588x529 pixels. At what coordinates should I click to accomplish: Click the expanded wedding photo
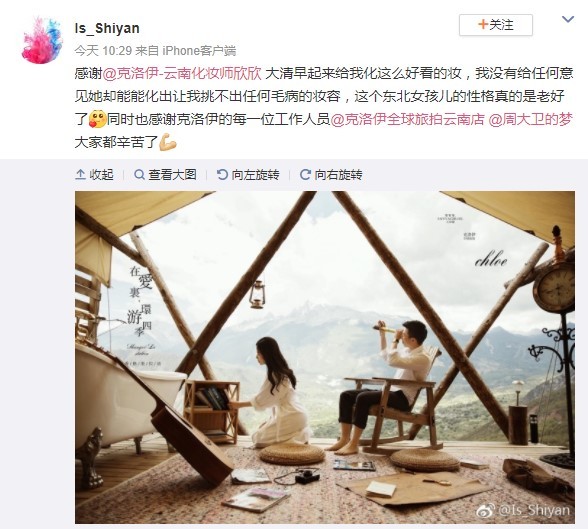pyautogui.click(x=325, y=357)
